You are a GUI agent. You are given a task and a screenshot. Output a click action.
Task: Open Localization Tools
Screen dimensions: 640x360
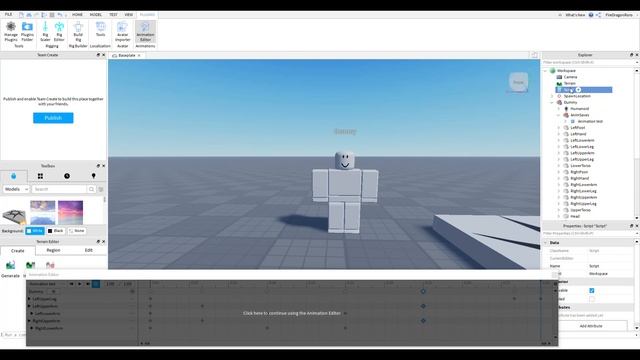tap(100, 29)
